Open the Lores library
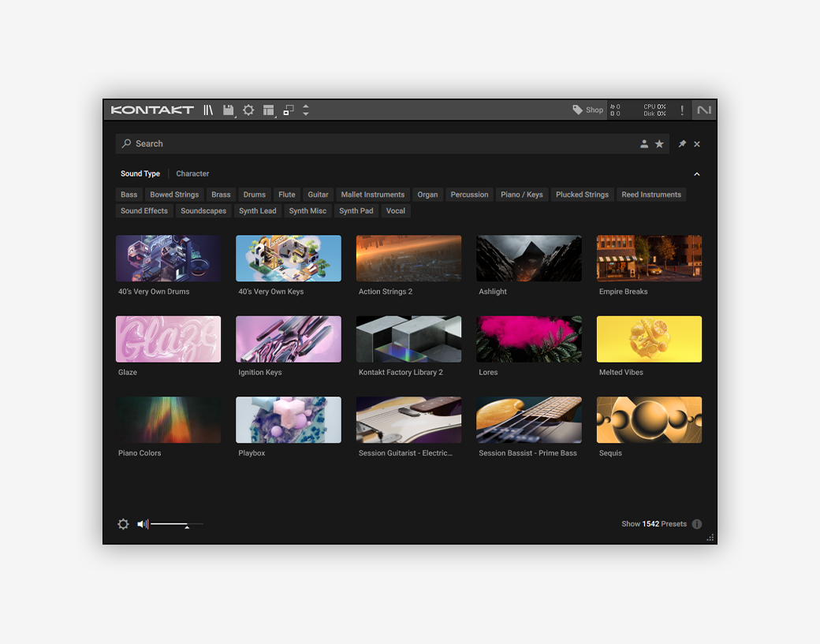820x644 pixels. tap(529, 339)
